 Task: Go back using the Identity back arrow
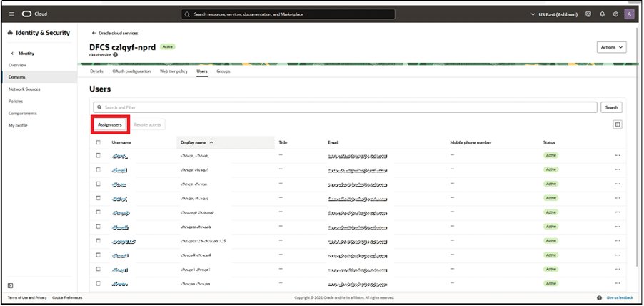coord(12,54)
